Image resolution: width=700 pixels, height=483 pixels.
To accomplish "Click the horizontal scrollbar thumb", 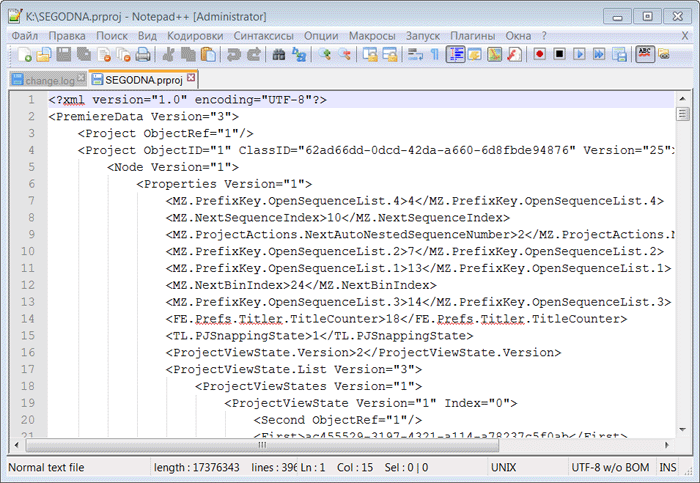I will [262, 445].
